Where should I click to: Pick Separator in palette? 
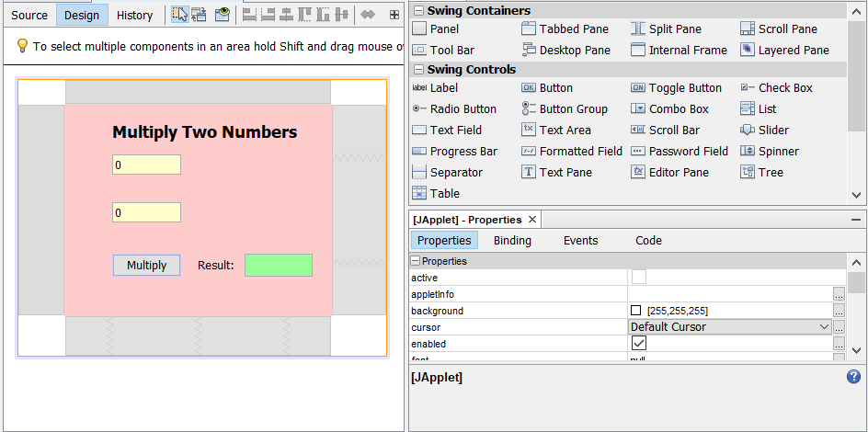click(x=447, y=172)
